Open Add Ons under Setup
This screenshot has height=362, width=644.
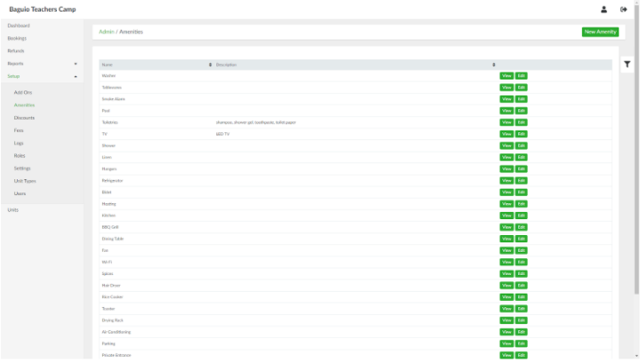coord(22,92)
